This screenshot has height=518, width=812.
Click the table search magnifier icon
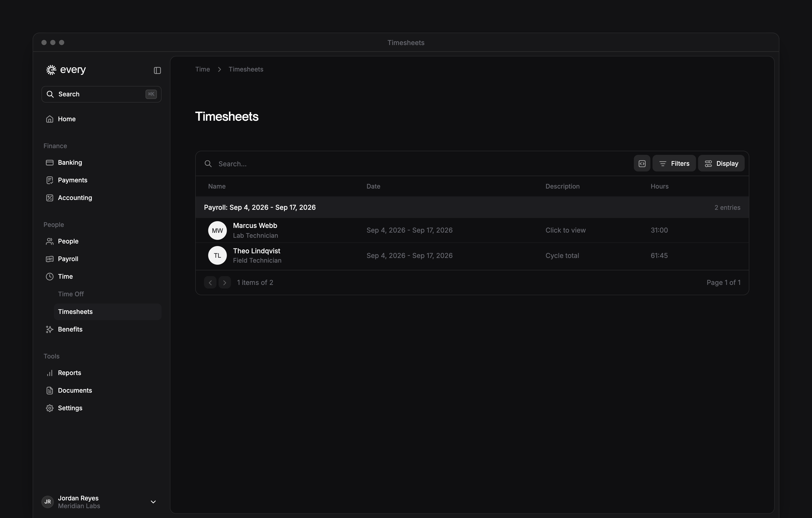coord(208,164)
